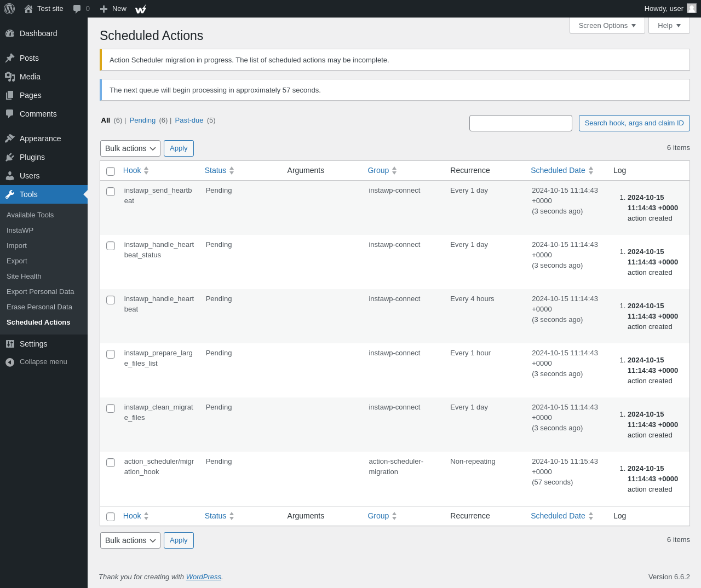The image size is (701, 588).
Task: Click the Media icon in sidebar
Action: click(10, 77)
